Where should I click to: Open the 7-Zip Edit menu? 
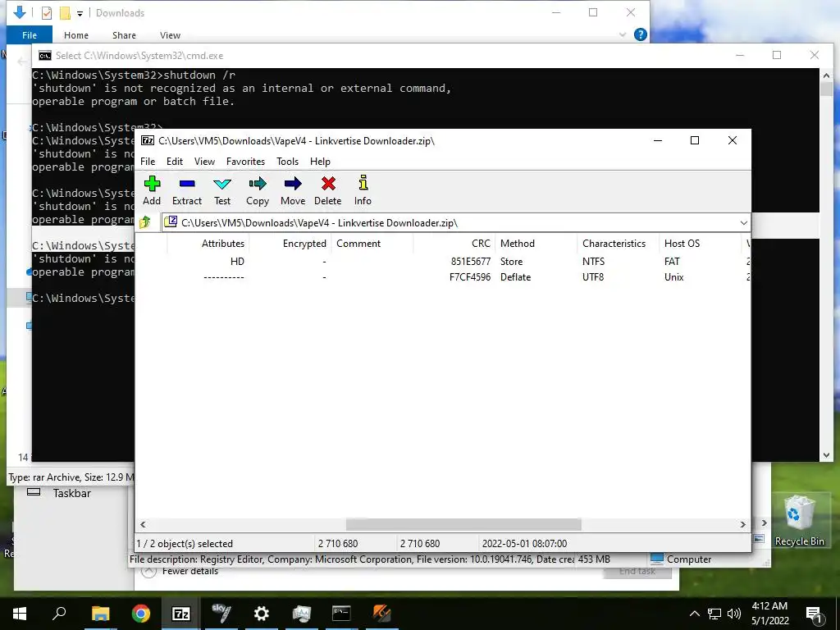(174, 162)
